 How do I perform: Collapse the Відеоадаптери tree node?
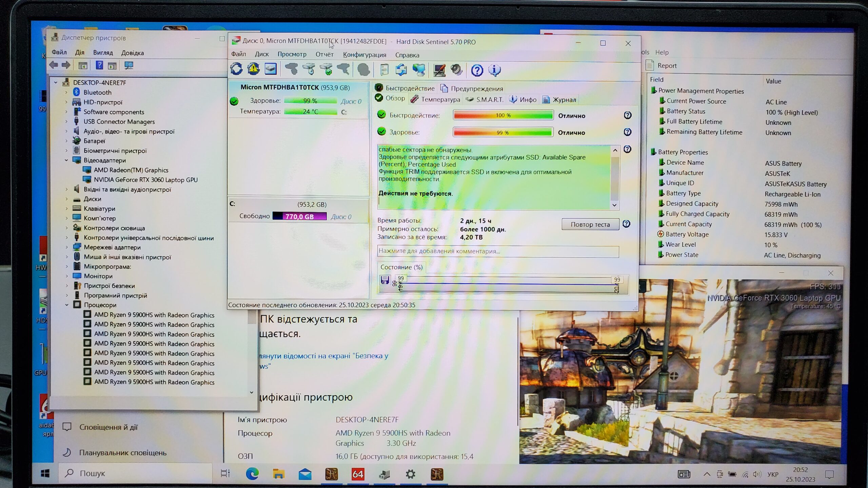coord(66,160)
